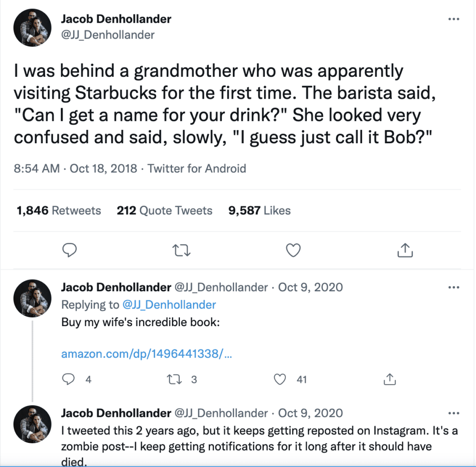
Task: Open the Oct 9, 2020 timestamp on book reply
Action: tap(310, 287)
